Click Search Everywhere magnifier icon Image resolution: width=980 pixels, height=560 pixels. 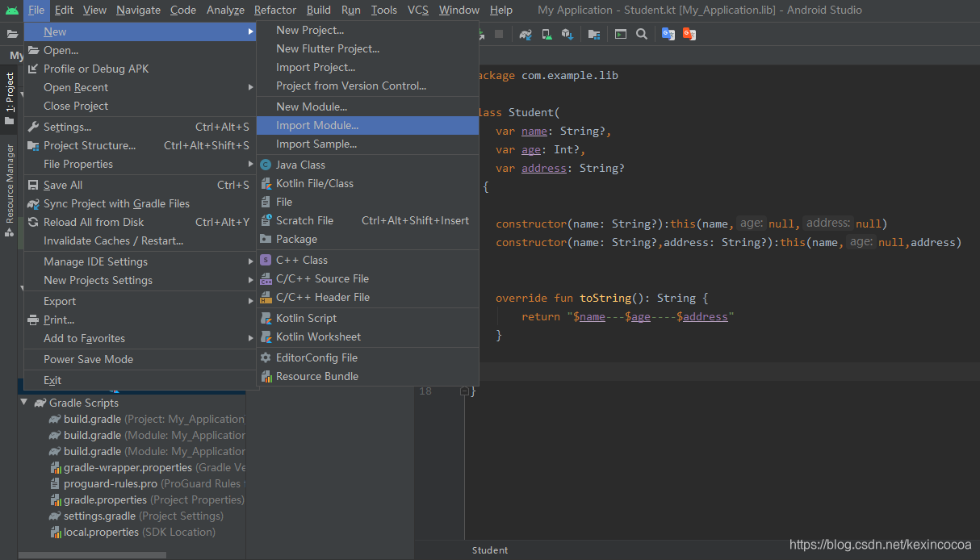(x=641, y=34)
